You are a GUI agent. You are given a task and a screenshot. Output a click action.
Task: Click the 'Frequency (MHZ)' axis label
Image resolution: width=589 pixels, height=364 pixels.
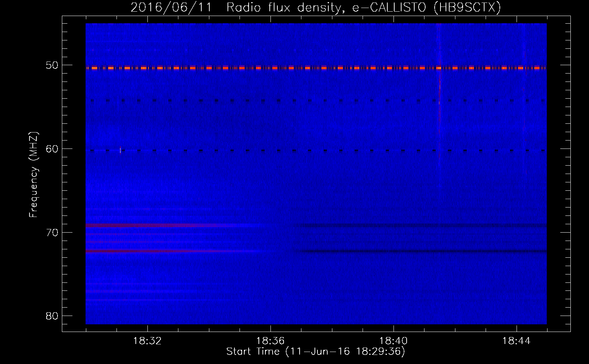33,175
